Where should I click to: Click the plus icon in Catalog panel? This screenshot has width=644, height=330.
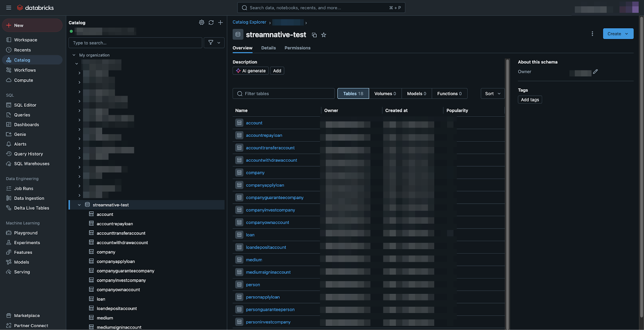[221, 23]
